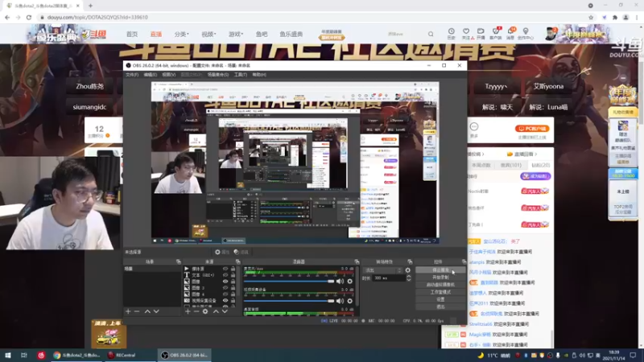This screenshot has height=362, width=644.
Task: Enable 工作室模式 studio mode
Action: pos(440,292)
